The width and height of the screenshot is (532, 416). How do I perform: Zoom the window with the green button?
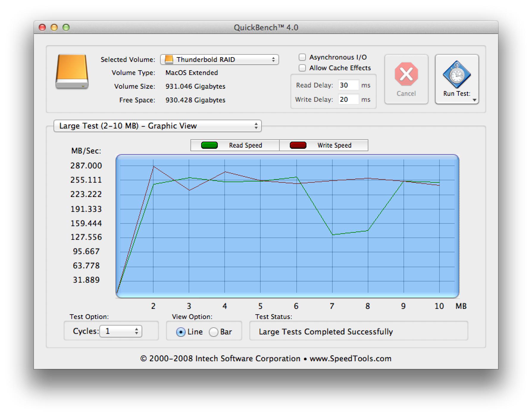click(x=66, y=27)
